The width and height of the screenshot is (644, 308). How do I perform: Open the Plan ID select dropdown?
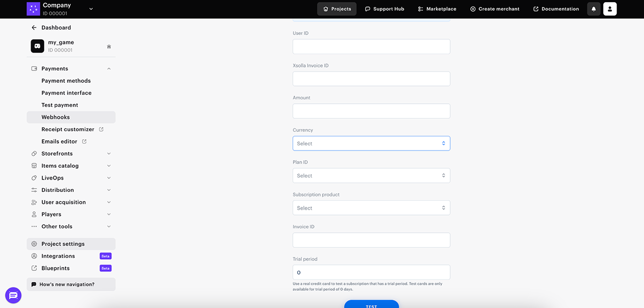pyautogui.click(x=371, y=176)
